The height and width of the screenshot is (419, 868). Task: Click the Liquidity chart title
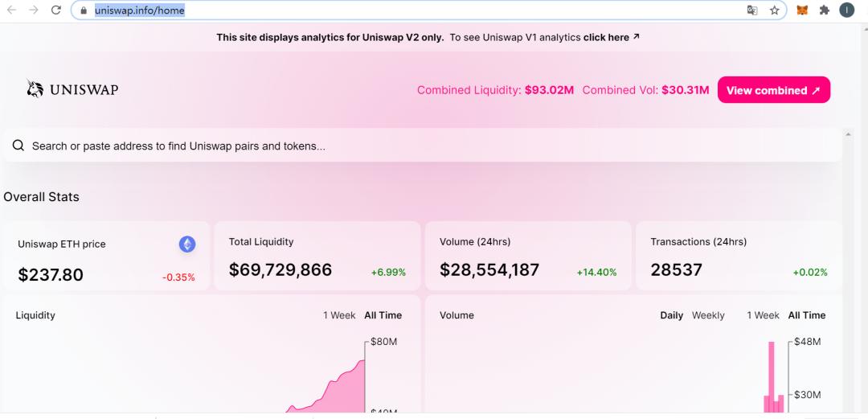(35, 315)
